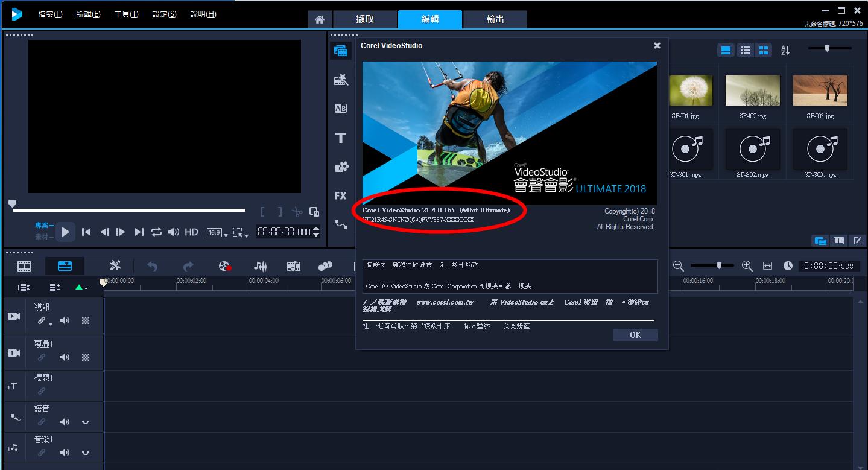Switch to Storyboard view icon

tap(24, 266)
